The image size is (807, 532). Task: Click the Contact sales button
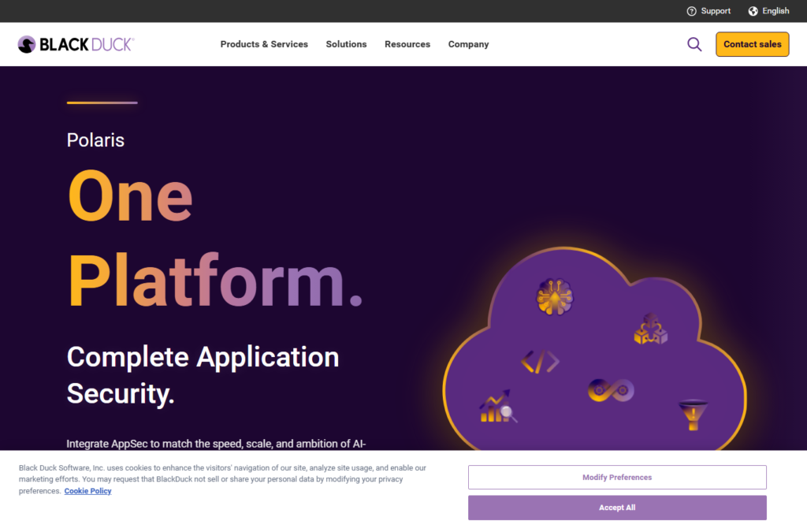(x=752, y=44)
